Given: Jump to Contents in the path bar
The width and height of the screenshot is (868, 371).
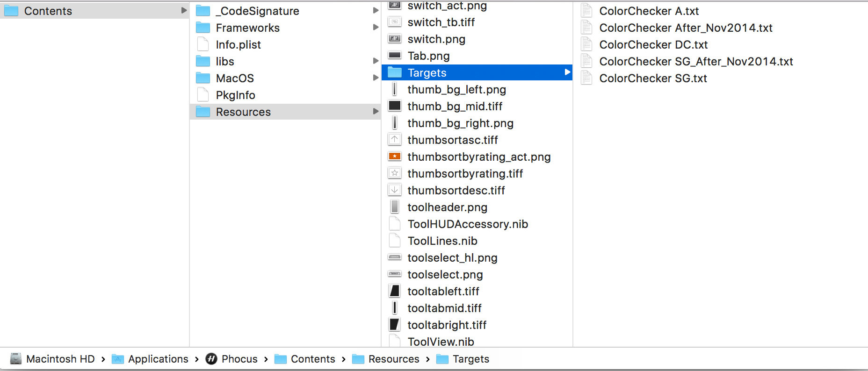Looking at the screenshot, I should 312,359.
